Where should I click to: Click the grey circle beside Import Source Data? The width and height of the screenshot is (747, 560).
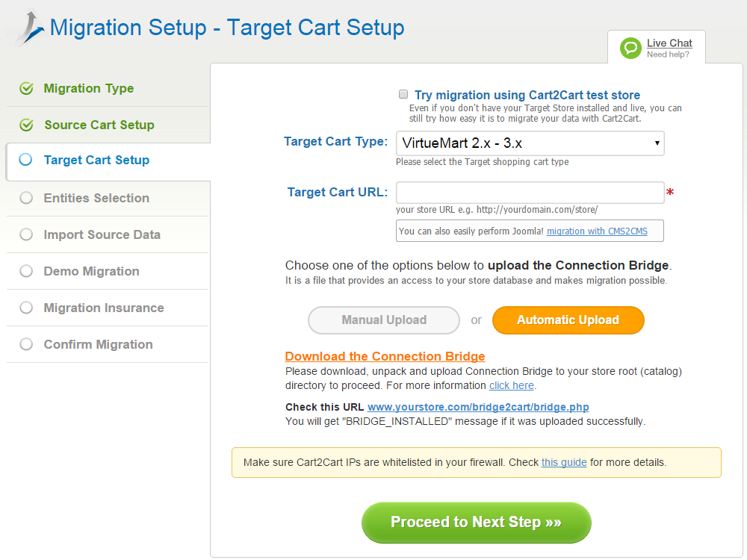[26, 234]
